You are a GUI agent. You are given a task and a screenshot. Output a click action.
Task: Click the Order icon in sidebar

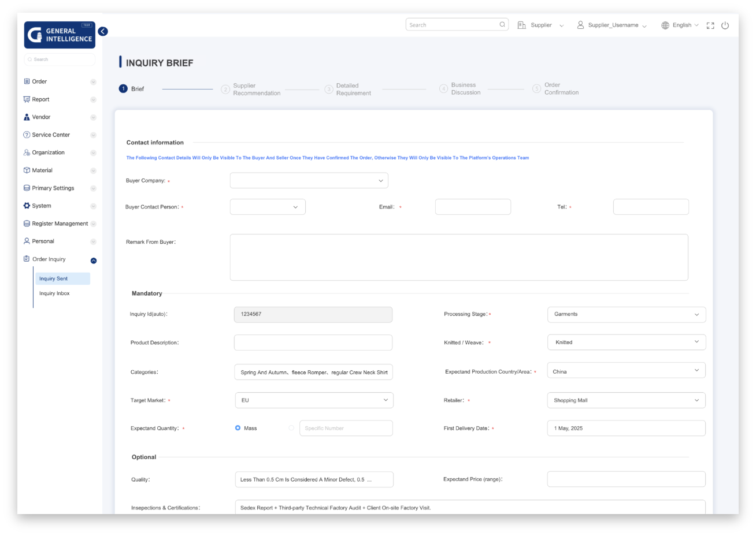(27, 81)
